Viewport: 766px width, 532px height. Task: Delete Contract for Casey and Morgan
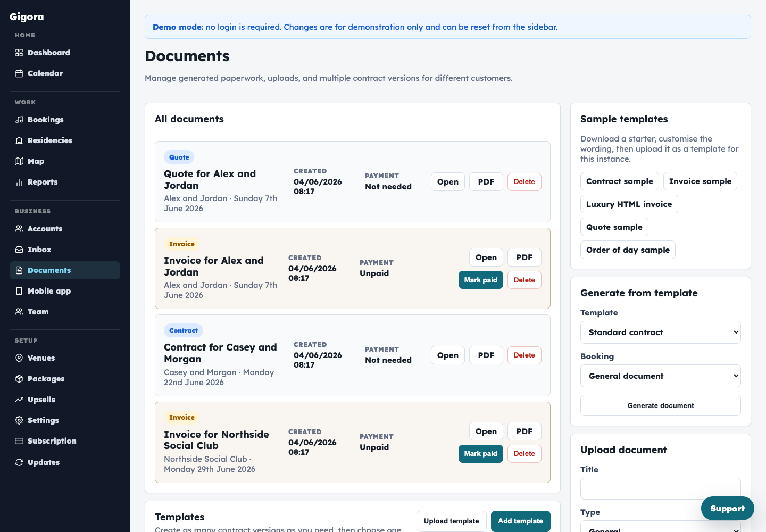(x=524, y=355)
